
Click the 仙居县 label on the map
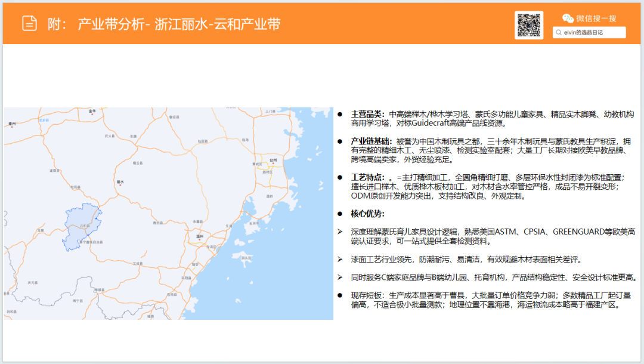[203, 141]
